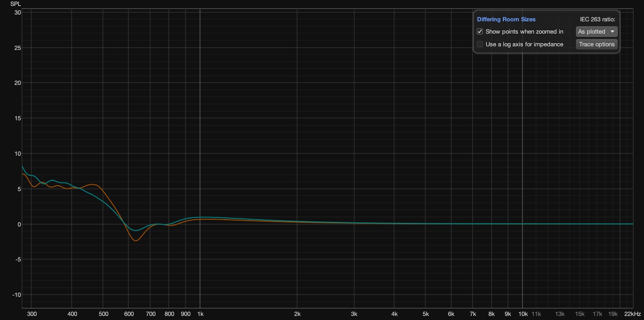Click the 1k frequency axis label
644x320 pixels.
tap(200, 314)
